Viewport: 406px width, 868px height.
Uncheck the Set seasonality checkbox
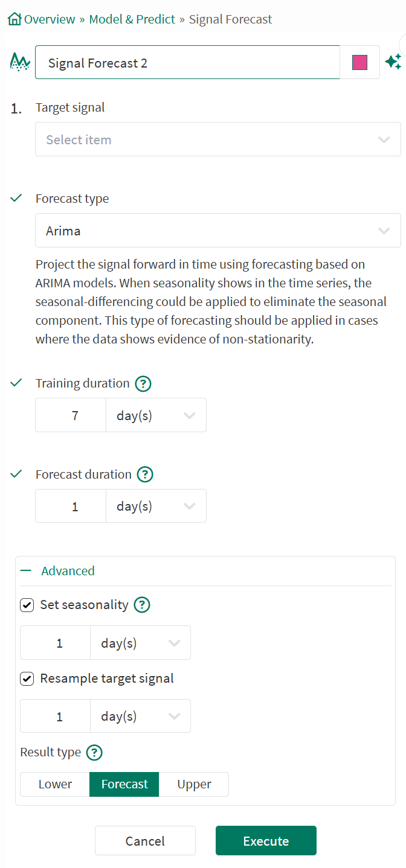point(27,605)
